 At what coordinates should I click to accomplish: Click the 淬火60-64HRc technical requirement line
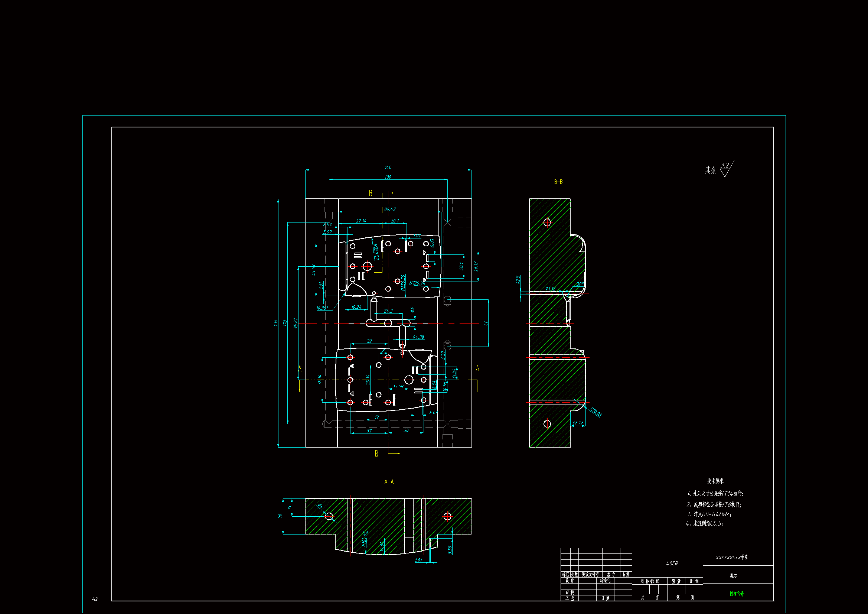pyautogui.click(x=708, y=514)
